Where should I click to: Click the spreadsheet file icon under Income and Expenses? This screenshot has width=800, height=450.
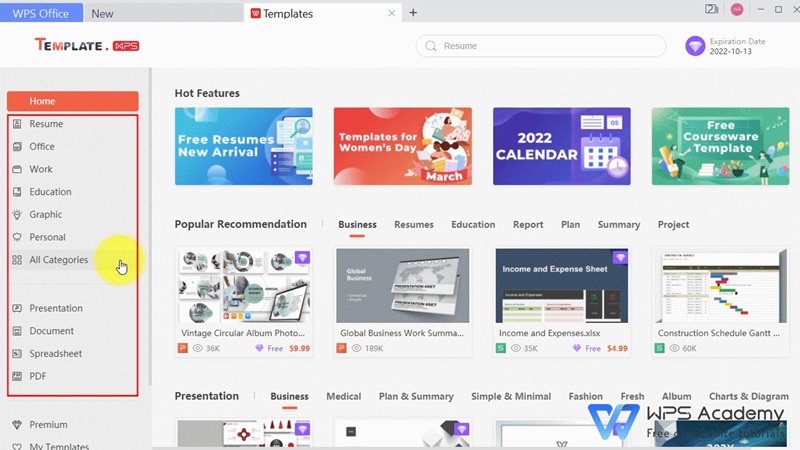[501, 348]
